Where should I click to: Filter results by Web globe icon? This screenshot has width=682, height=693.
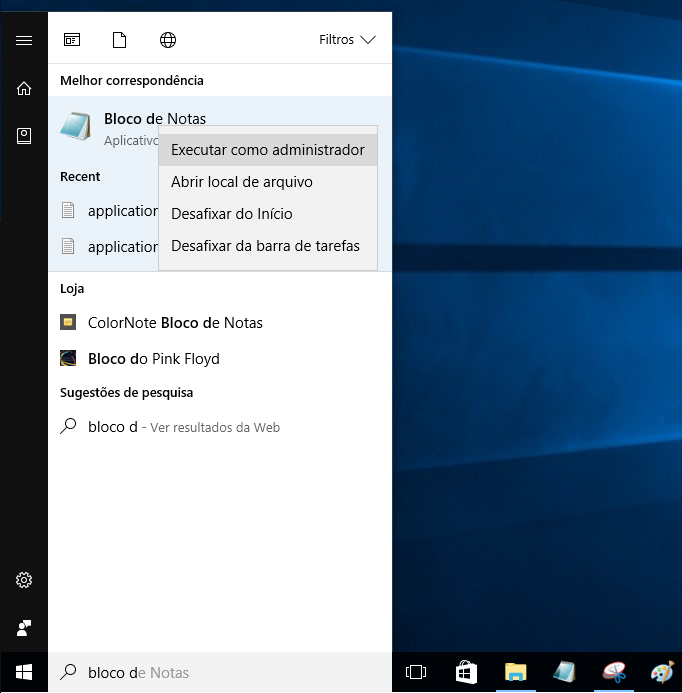pyautogui.click(x=168, y=40)
